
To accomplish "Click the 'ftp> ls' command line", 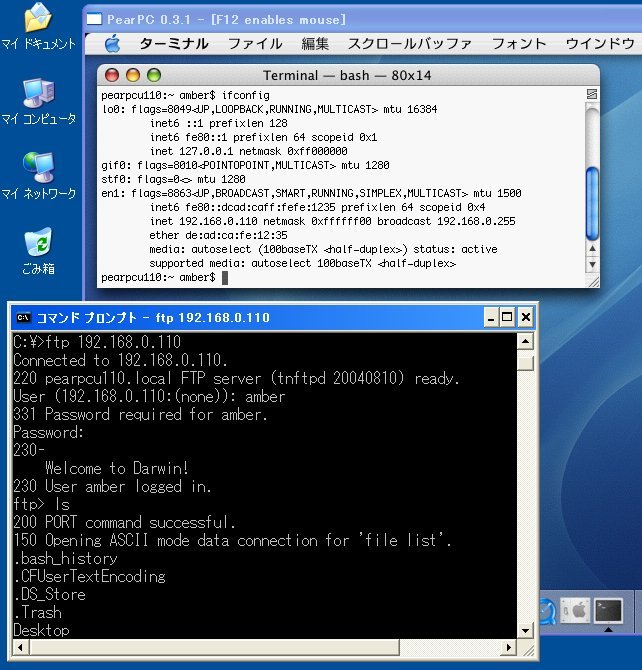I will coord(41,505).
